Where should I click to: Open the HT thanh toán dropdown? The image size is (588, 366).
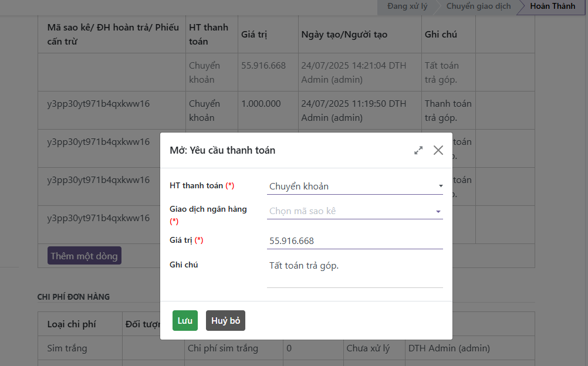(x=355, y=187)
